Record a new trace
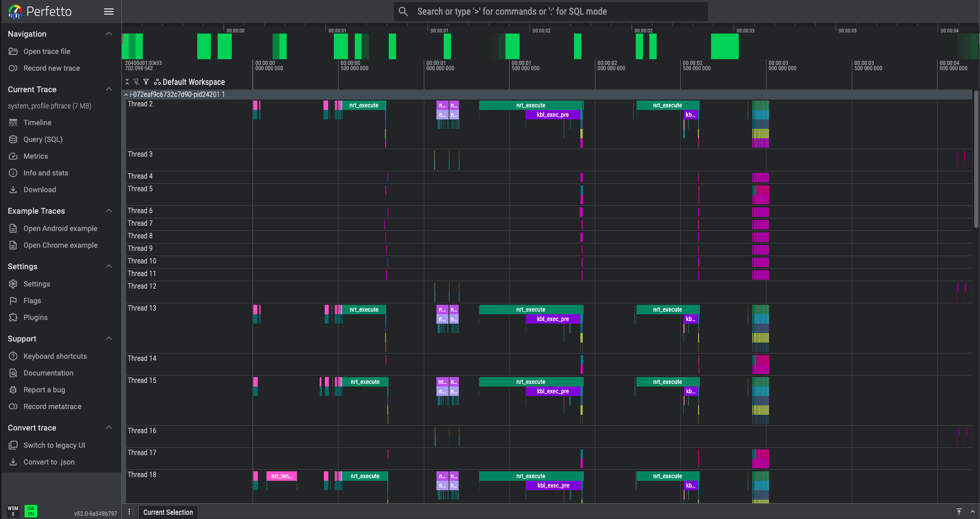 [51, 68]
